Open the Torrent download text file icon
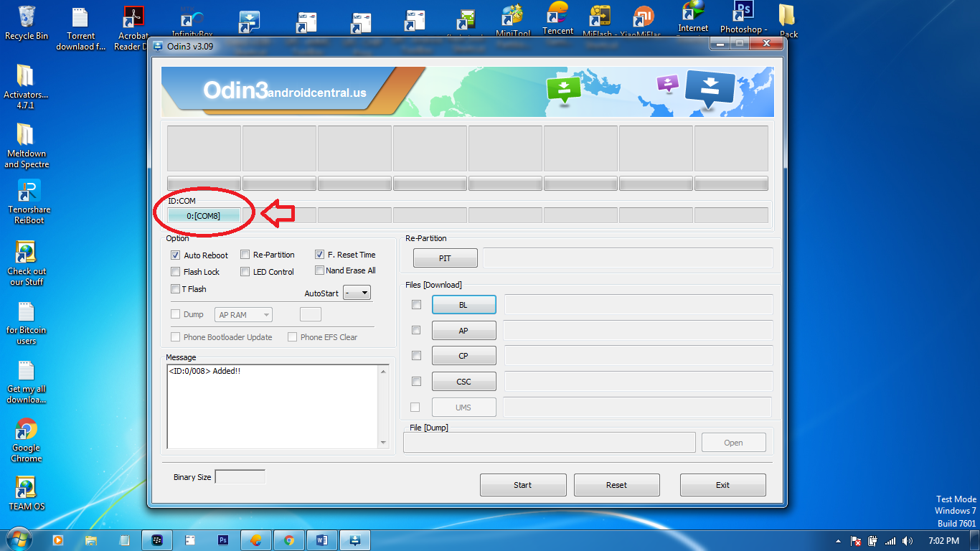The width and height of the screenshot is (980, 551). pyautogui.click(x=80, y=29)
